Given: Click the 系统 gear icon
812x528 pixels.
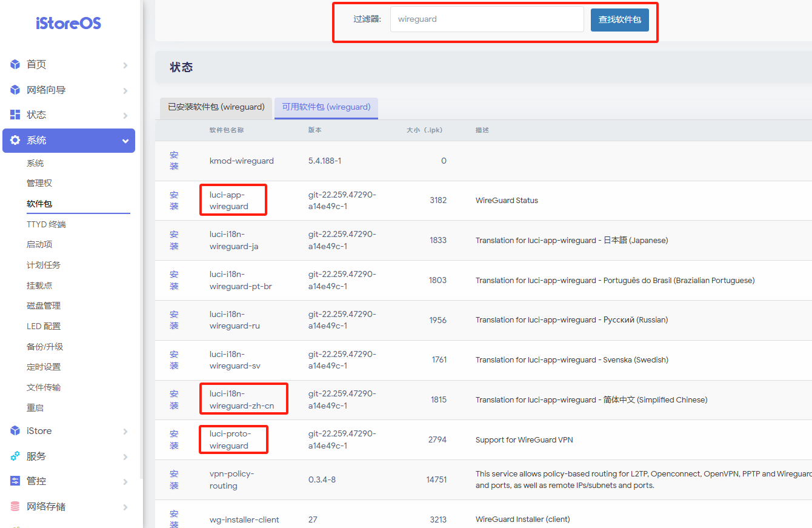Looking at the screenshot, I should point(15,140).
